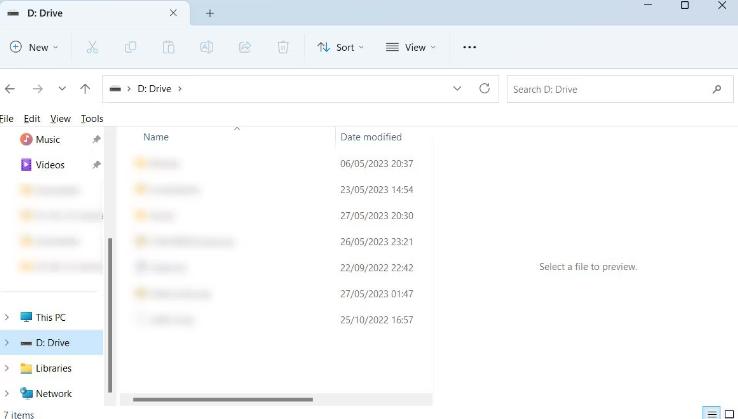Select item modified 26/05/2023 23:21
This screenshot has height=419, width=738.
click(274, 242)
